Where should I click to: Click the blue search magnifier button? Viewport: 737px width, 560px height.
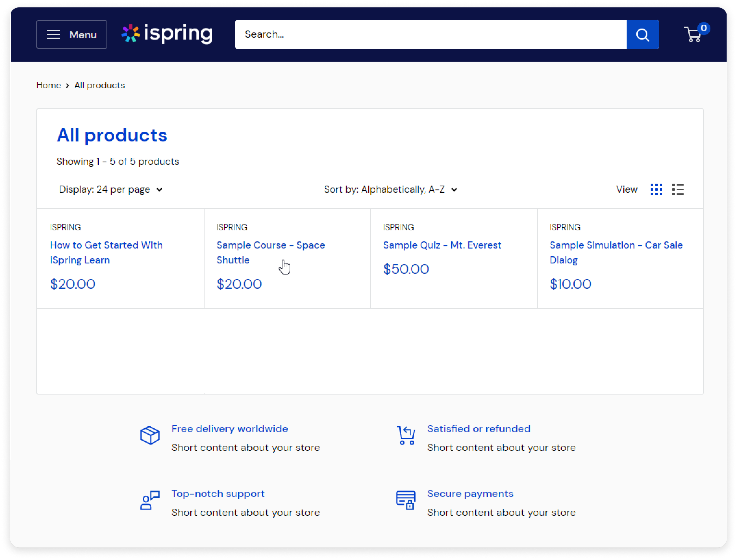click(642, 34)
